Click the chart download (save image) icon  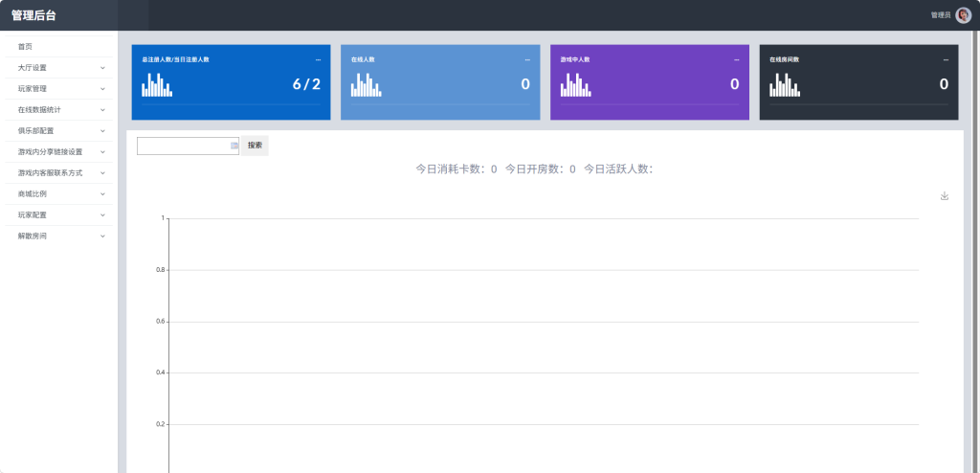pyautogui.click(x=945, y=196)
